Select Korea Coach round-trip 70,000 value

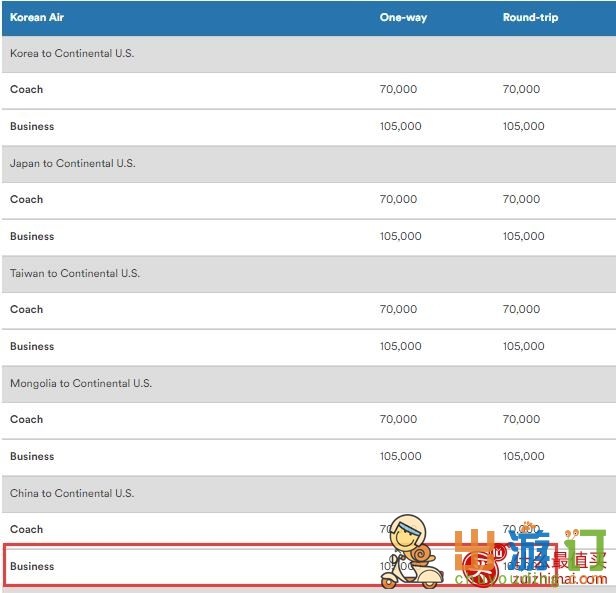521,89
